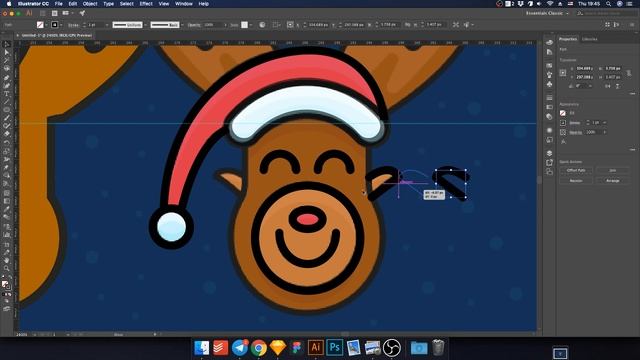Select the Paintbrush tool

(7, 118)
